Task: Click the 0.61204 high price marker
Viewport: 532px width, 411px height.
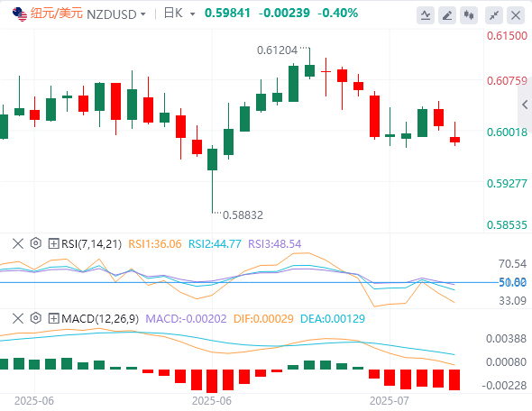Action: tap(277, 50)
